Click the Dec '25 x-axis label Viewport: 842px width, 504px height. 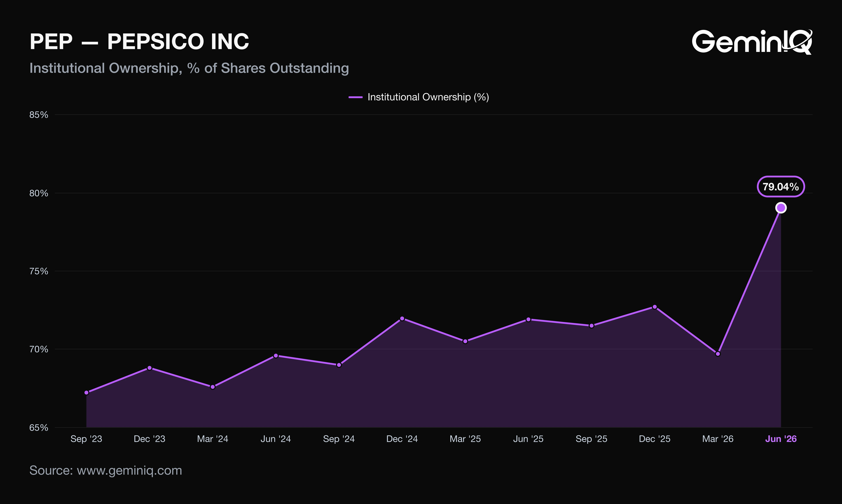coord(654,439)
